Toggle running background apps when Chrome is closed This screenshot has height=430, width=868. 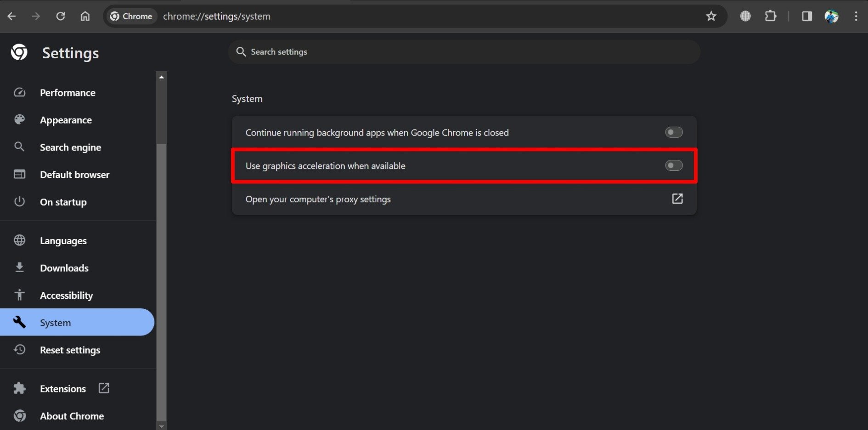click(673, 132)
